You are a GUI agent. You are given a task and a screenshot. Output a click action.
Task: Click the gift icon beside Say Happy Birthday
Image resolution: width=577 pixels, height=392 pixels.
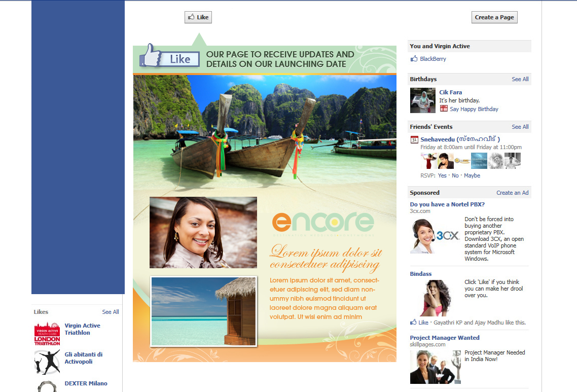444,109
